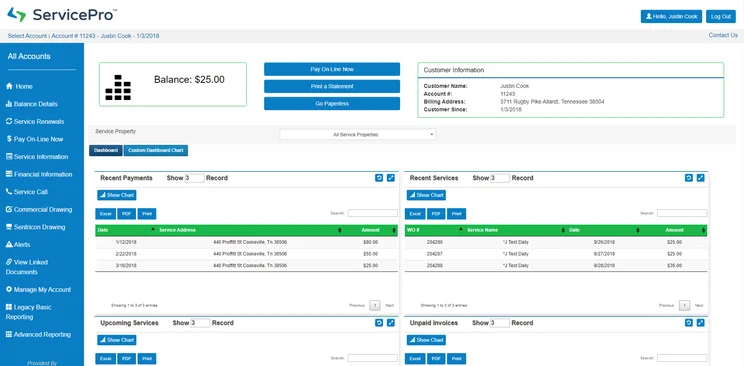Viewport: 744px width, 366px height.
Task: Switch to the Dashboard tab
Action: click(x=106, y=150)
